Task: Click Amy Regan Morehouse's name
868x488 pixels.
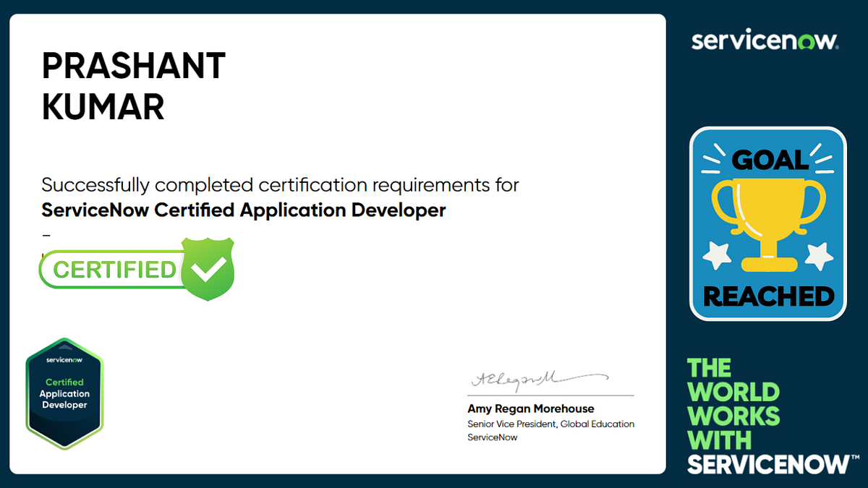Action: coord(530,408)
